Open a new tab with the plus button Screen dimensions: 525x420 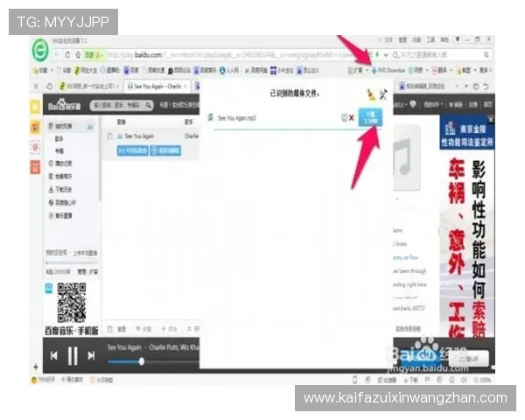pyautogui.click(x=466, y=87)
